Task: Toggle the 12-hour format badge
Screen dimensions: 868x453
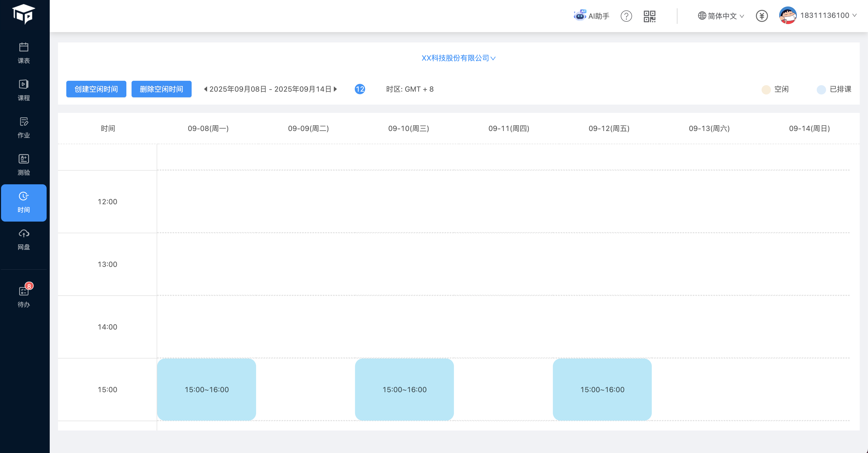Action: click(x=359, y=89)
